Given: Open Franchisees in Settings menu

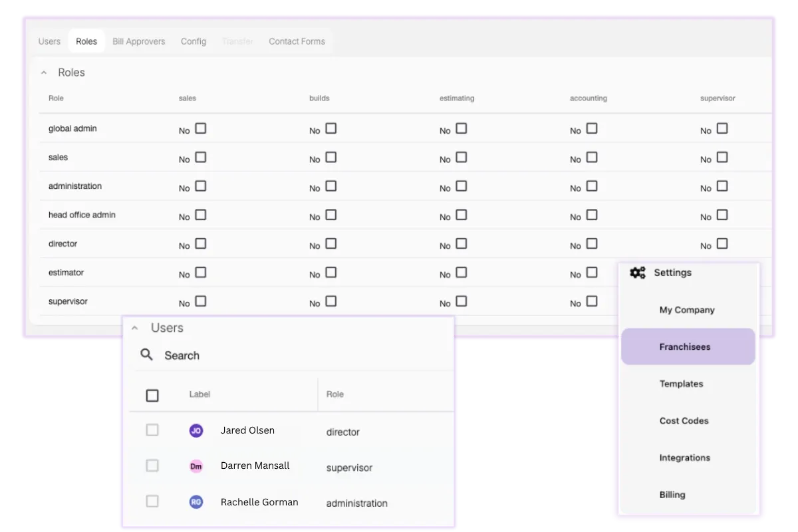Looking at the screenshot, I should point(688,346).
